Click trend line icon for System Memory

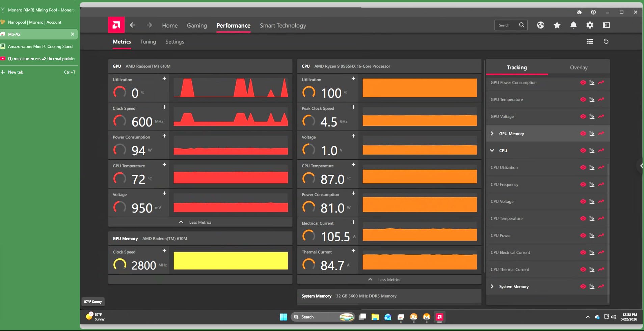click(x=601, y=286)
